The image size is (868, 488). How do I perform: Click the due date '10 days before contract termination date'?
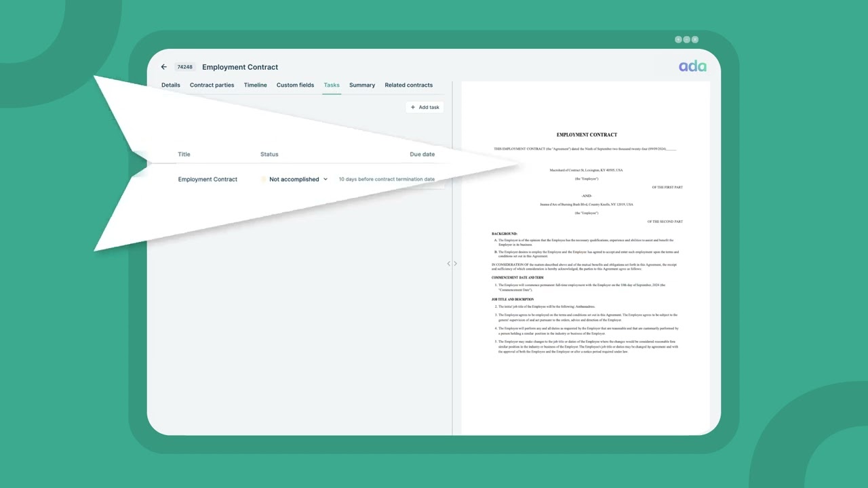point(387,180)
